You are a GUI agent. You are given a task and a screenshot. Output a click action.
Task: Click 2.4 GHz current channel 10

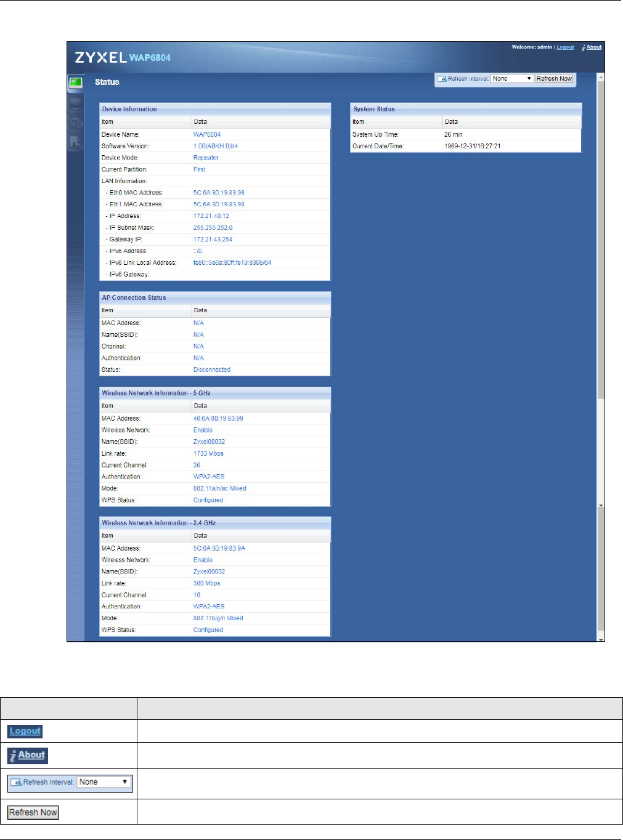click(x=197, y=596)
